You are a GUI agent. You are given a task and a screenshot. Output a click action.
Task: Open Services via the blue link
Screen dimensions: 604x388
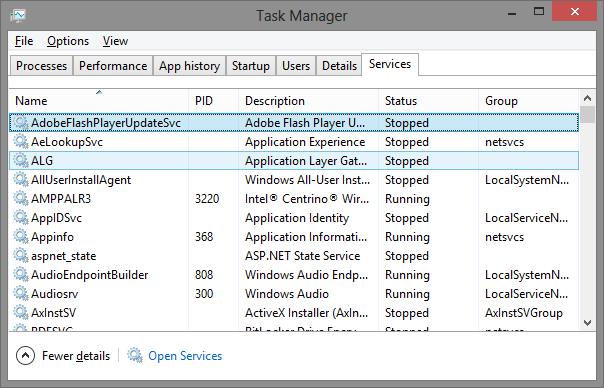pyautogui.click(x=185, y=356)
